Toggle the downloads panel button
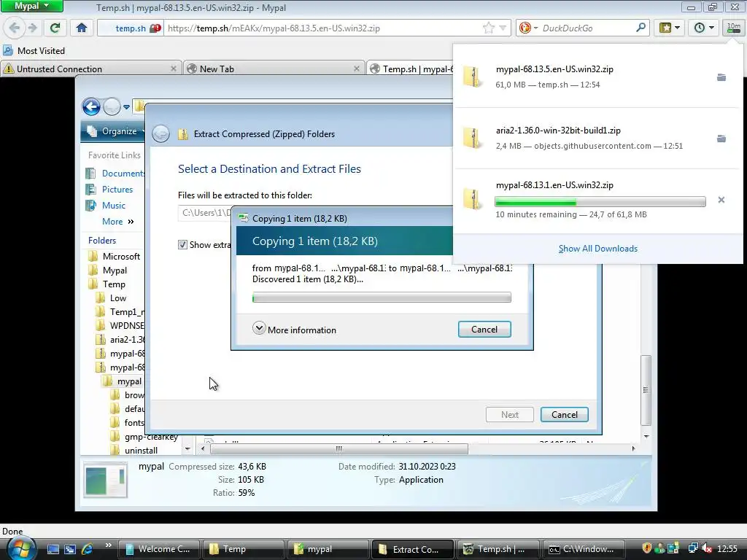The height and width of the screenshot is (560, 747). click(x=734, y=28)
